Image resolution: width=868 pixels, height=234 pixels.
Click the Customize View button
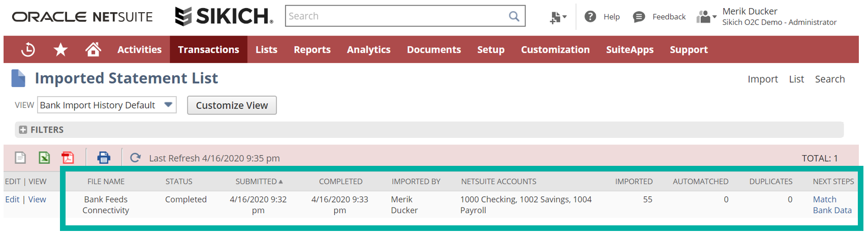pos(232,105)
